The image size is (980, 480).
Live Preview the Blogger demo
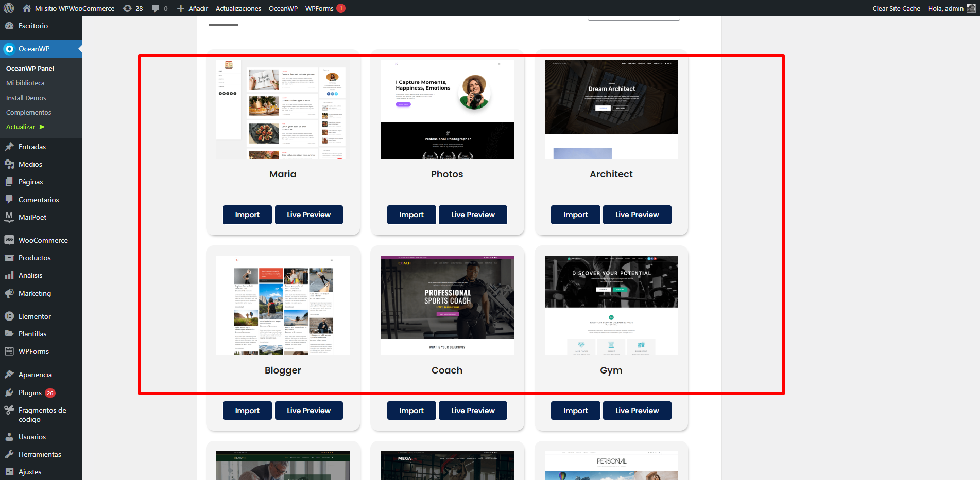click(309, 411)
